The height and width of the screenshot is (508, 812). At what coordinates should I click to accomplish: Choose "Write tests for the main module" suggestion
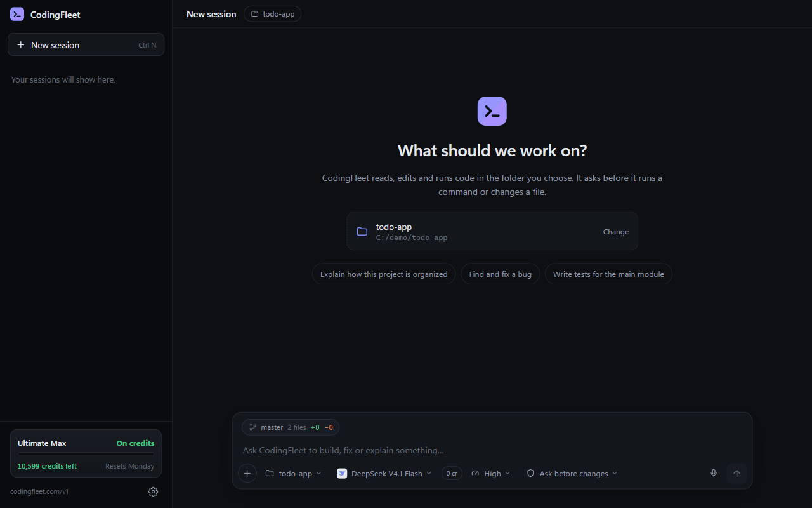[x=608, y=274]
